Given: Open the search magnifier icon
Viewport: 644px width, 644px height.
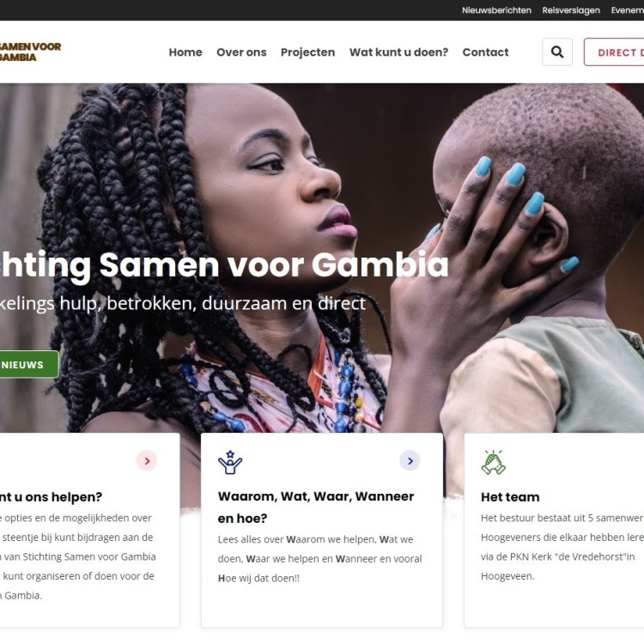Looking at the screenshot, I should (x=557, y=52).
